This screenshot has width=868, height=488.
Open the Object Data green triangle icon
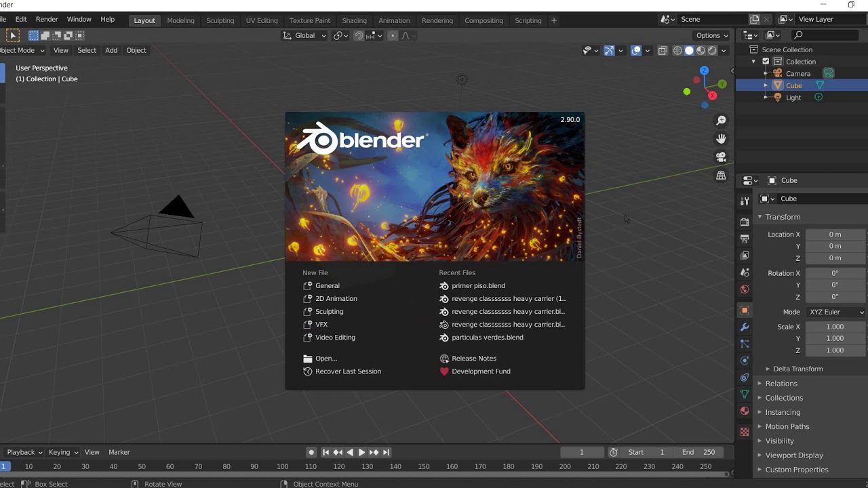click(x=745, y=394)
